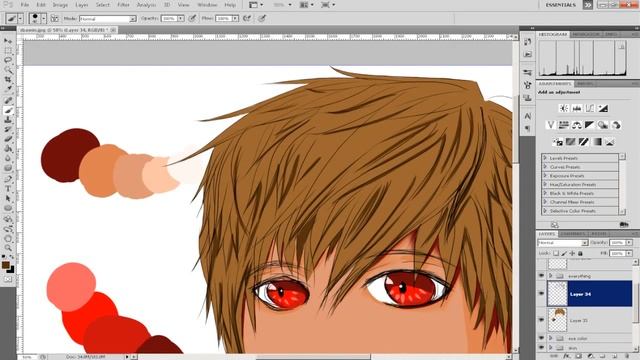Image resolution: width=640 pixels, height=360 pixels.
Task: Click the Layers panel vertical scrollbar
Action: [x=636, y=305]
